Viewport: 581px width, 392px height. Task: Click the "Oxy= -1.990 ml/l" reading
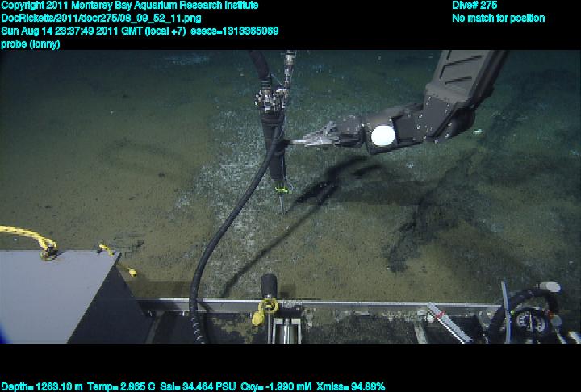coord(276,387)
